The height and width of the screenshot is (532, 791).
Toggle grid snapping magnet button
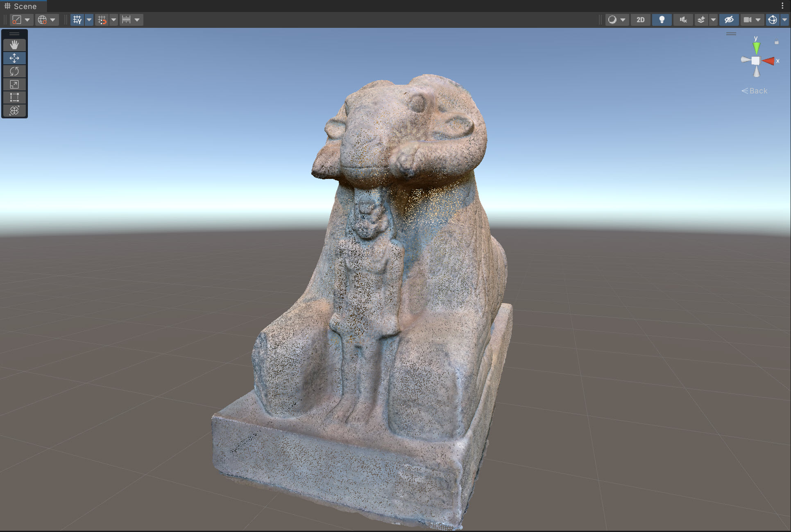pos(102,20)
